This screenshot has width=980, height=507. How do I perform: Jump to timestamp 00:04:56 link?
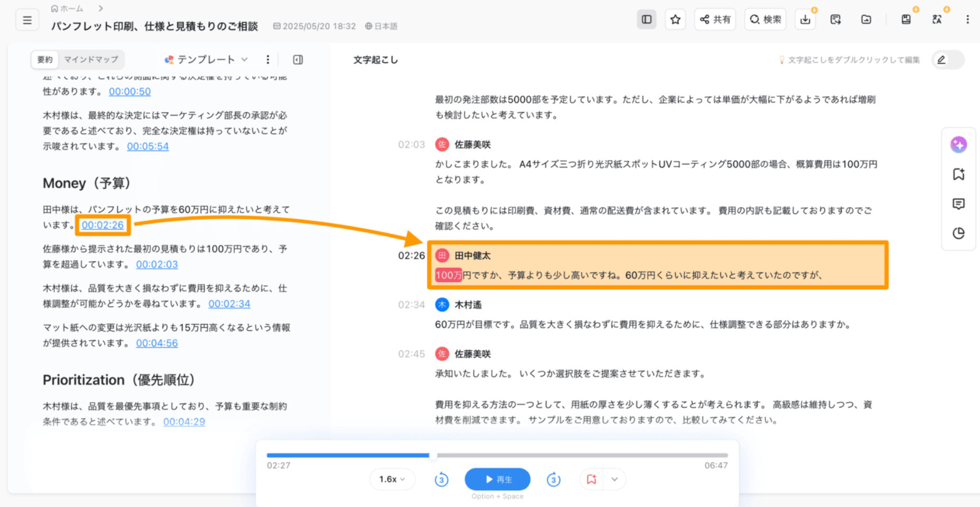tap(157, 343)
